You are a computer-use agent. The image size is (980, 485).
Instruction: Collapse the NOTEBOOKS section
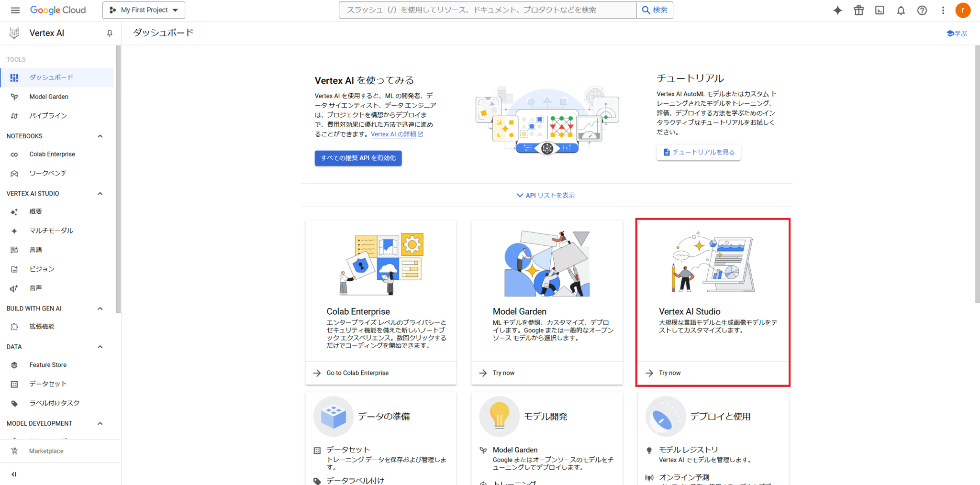click(100, 136)
